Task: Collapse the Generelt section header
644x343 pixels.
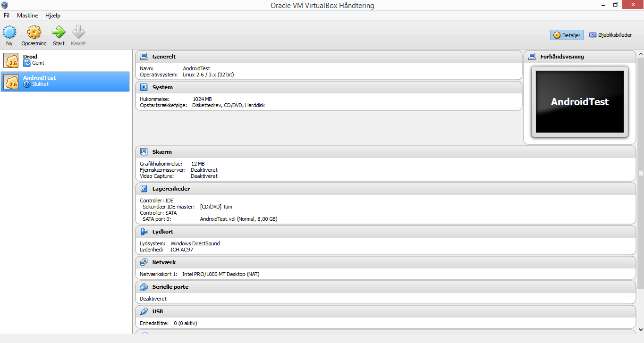Action: [329, 57]
